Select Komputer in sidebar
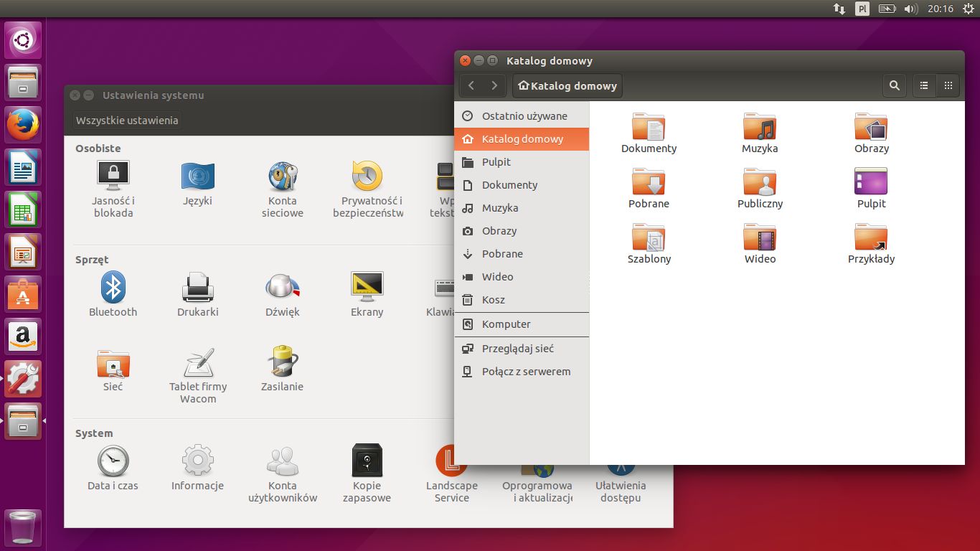Image resolution: width=980 pixels, height=551 pixels. 522,324
